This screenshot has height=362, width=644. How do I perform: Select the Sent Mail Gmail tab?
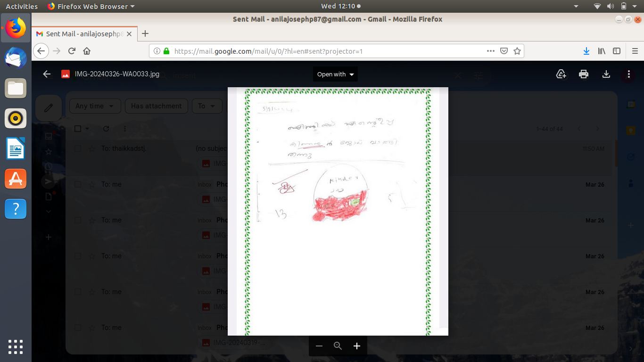click(x=80, y=34)
